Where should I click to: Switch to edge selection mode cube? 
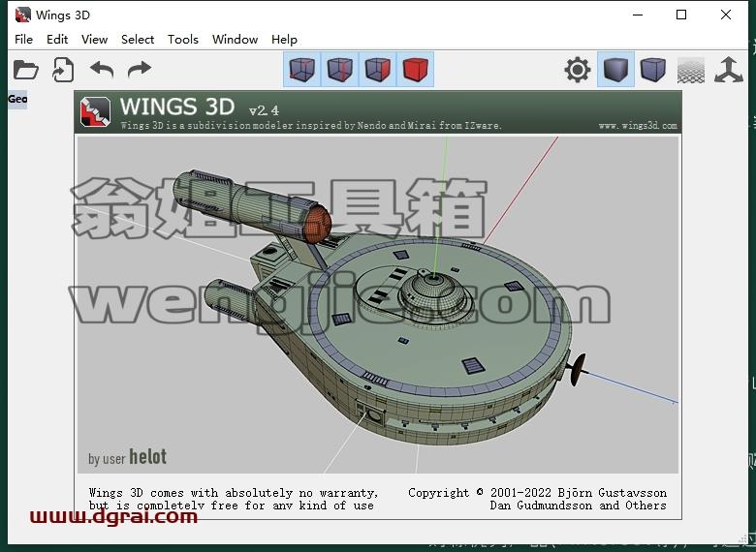339,70
